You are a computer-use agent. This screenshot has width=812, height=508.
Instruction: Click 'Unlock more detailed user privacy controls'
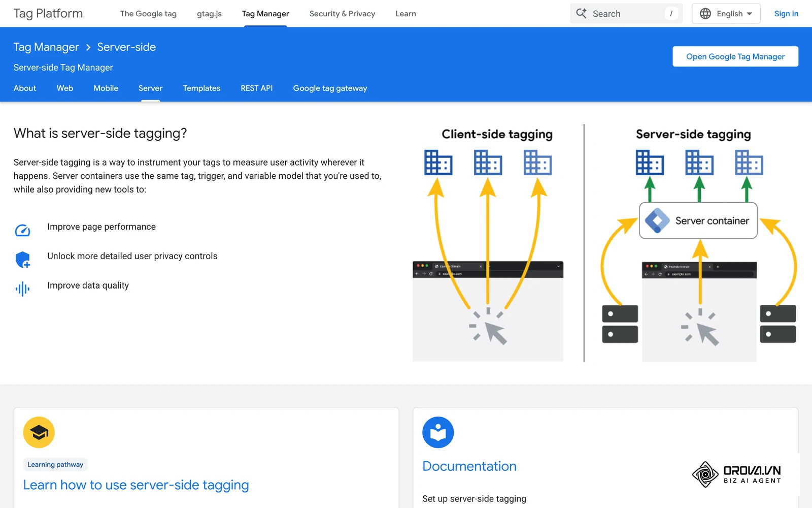[132, 256]
